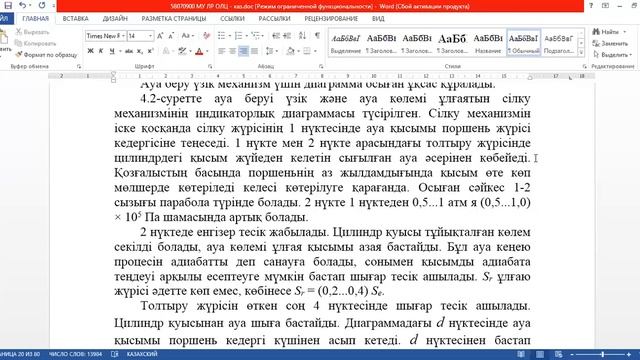The height and width of the screenshot is (360, 640).
Task: Justify text alignment
Action: pyautogui.click(x=254, y=51)
